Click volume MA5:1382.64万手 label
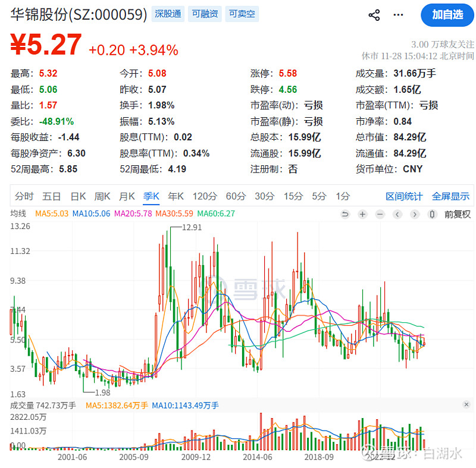Image resolution: width=476 pixels, height=468 pixels. (x=117, y=405)
